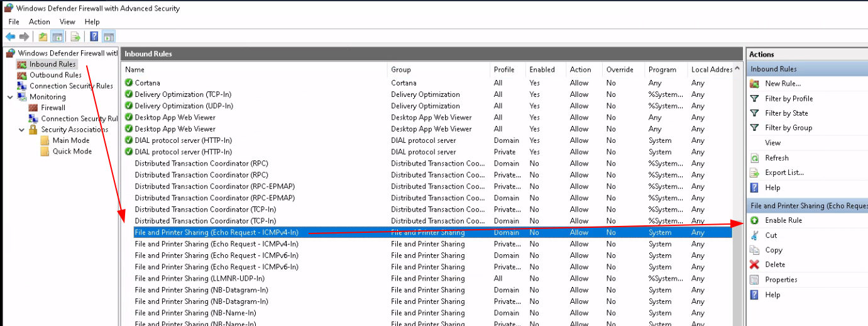Click Help below Properties in Actions pane
The height and width of the screenshot is (326, 868).
[772, 295]
